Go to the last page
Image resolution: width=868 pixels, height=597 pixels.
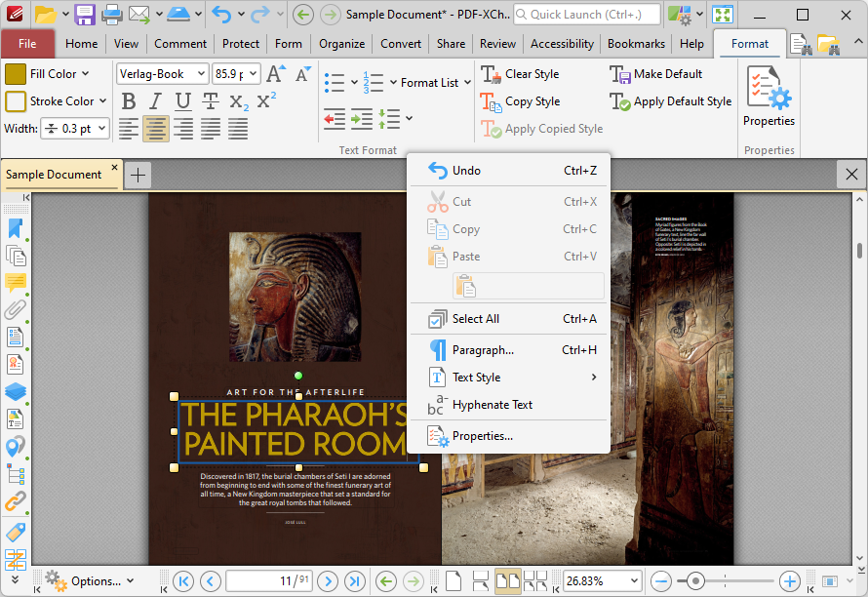click(x=355, y=581)
